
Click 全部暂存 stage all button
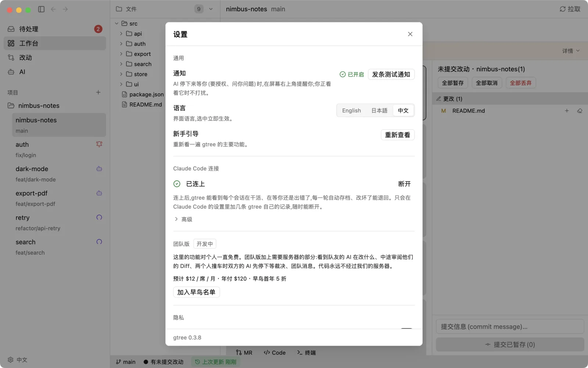click(x=453, y=83)
